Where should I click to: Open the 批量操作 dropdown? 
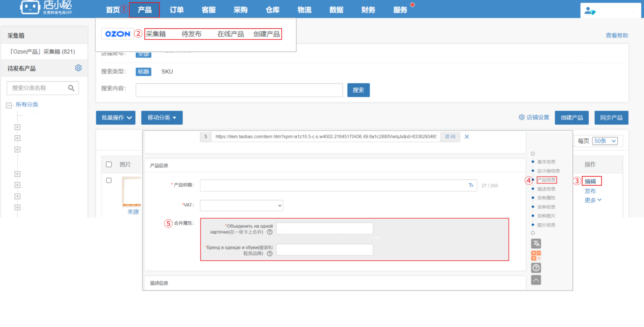pyautogui.click(x=116, y=118)
